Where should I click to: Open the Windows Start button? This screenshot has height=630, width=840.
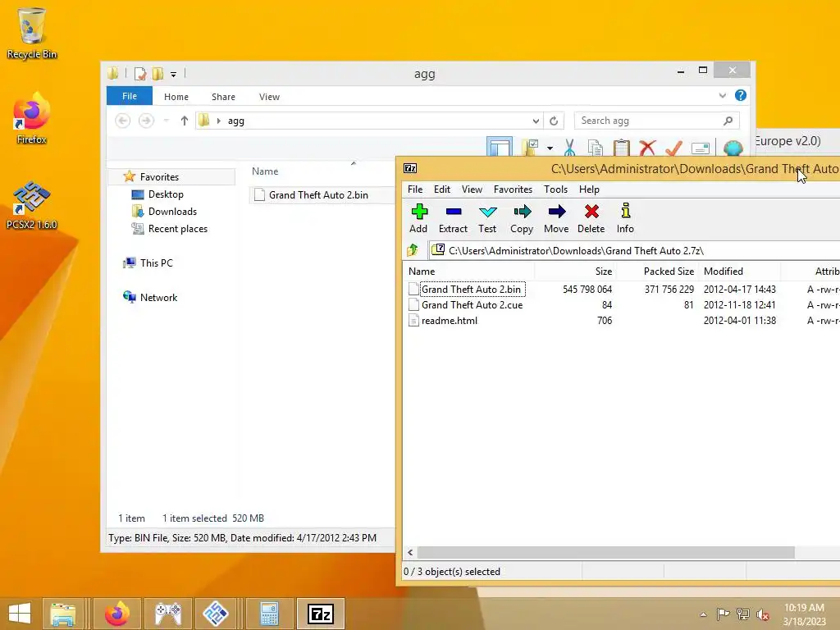pyautogui.click(x=20, y=614)
